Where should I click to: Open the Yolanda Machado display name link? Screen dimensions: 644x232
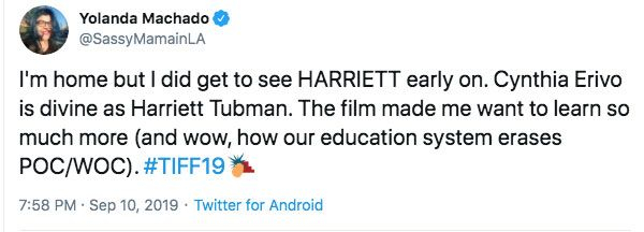pos(144,18)
